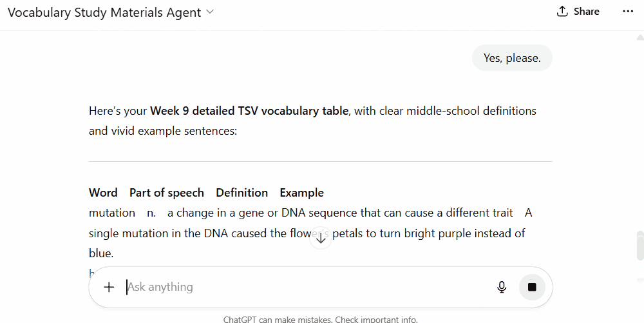Stop generating with the black square button
This screenshot has width=644, height=323.
[x=532, y=287]
